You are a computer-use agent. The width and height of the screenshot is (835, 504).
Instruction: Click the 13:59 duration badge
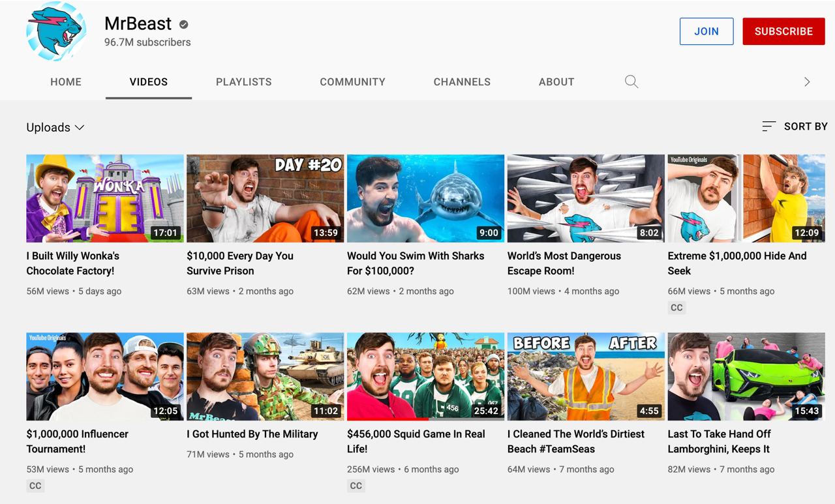click(326, 233)
